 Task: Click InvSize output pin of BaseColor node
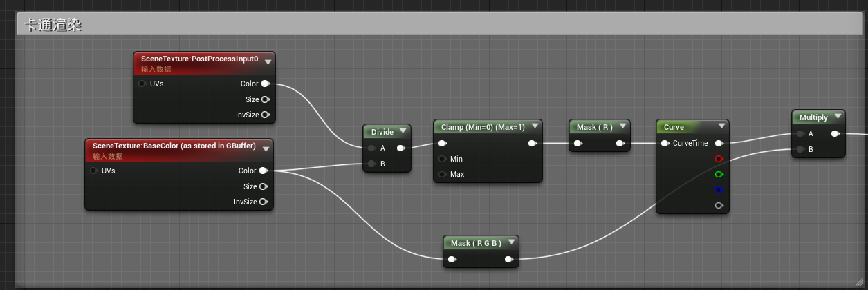[x=264, y=202]
